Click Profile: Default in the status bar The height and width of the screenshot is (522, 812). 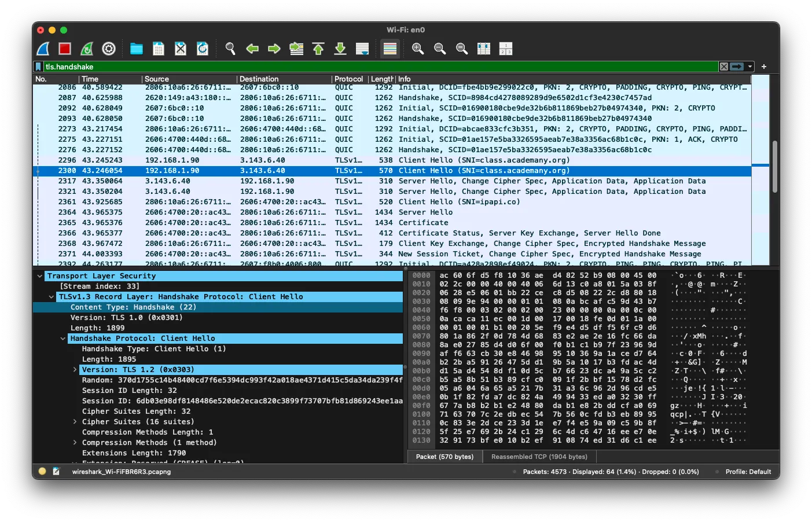[x=748, y=472]
